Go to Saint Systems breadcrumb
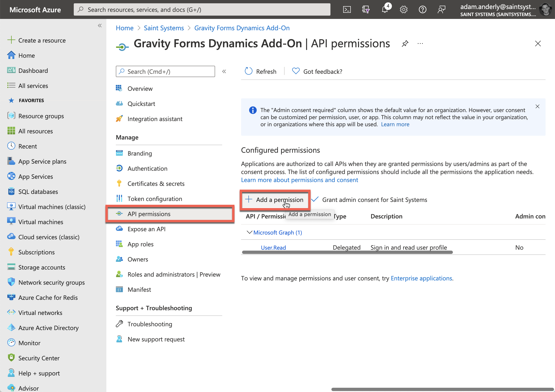Image resolution: width=555 pixels, height=392 pixels. 164,28
